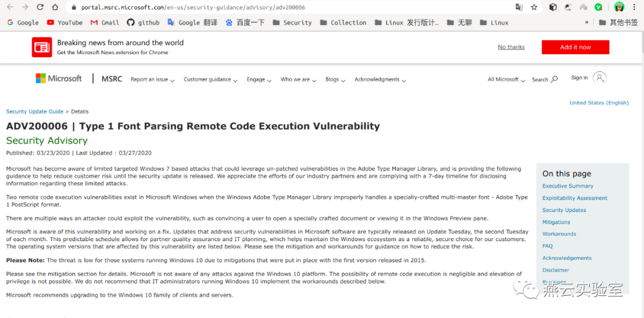
Task: Open the YouTube bookmark
Action: (65, 23)
